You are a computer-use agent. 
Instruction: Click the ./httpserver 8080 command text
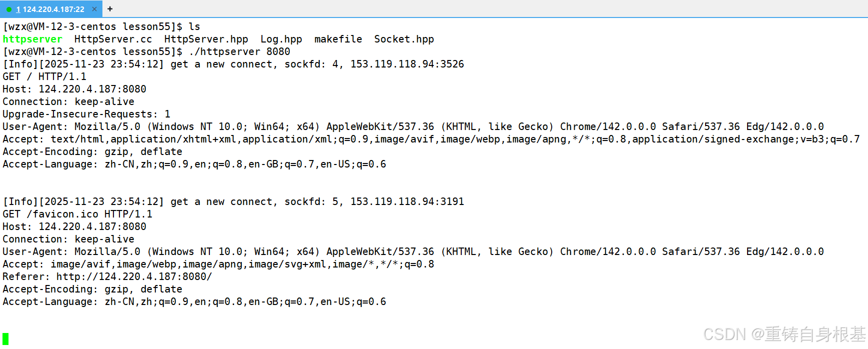(x=239, y=51)
